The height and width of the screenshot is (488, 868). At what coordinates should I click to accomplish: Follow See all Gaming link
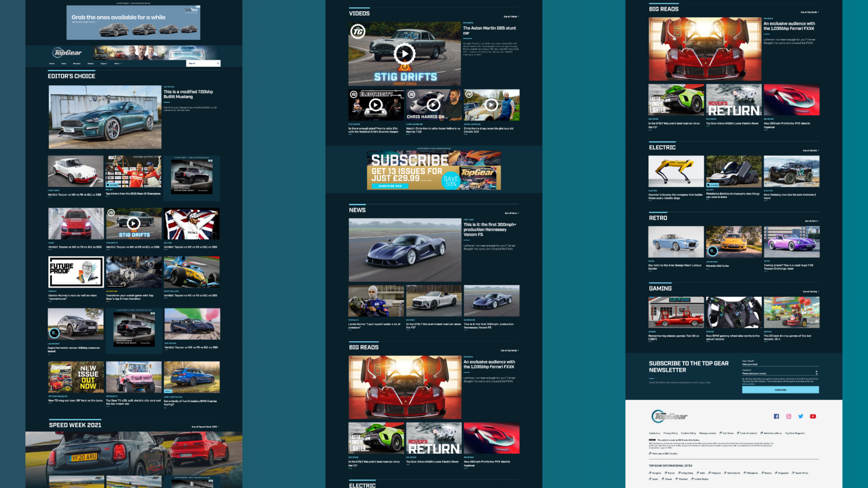coord(811,292)
